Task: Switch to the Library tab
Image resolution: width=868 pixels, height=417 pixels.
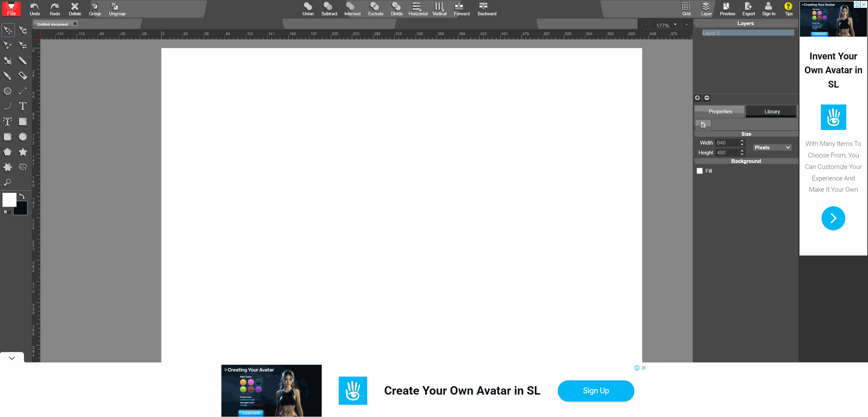Action: [x=772, y=112]
